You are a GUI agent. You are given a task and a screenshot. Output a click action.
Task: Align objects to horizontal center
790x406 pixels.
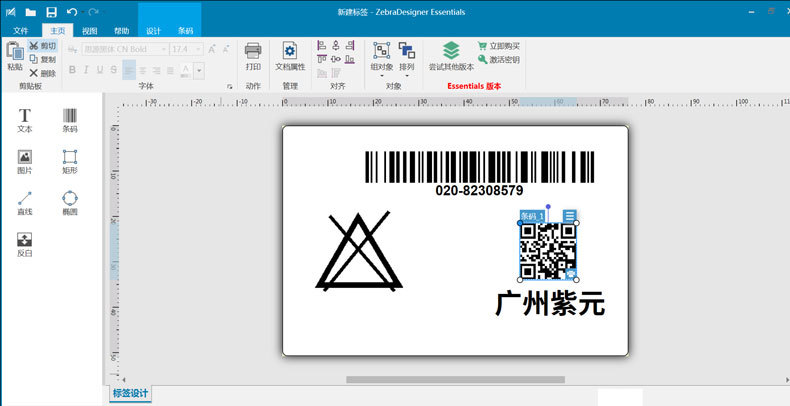pos(336,45)
